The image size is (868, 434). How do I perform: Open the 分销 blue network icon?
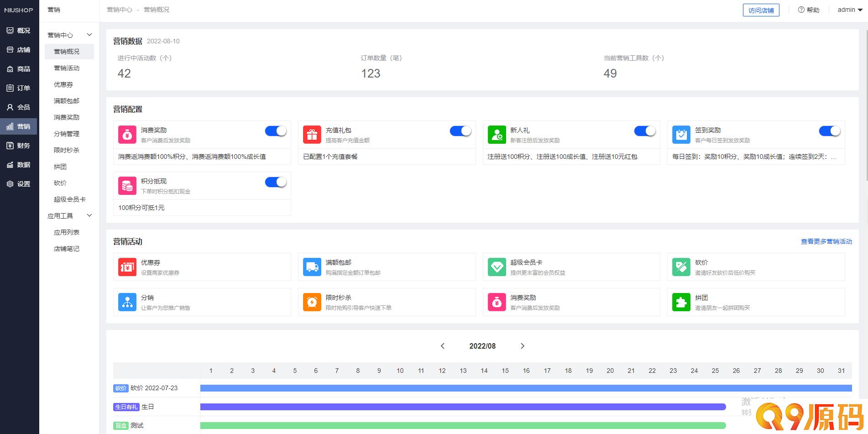click(127, 302)
